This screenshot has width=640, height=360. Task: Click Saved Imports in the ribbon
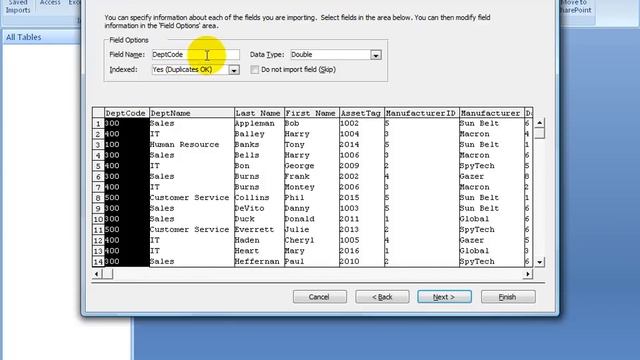tap(18, 7)
